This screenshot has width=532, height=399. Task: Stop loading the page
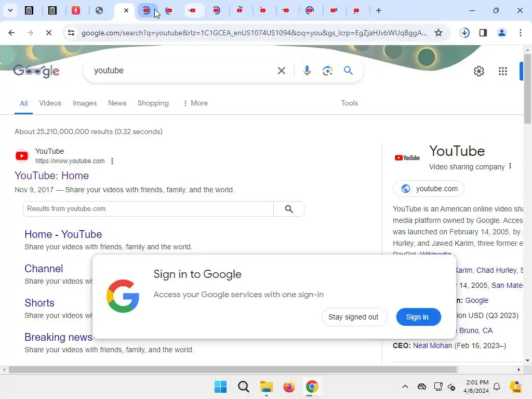(x=48, y=33)
